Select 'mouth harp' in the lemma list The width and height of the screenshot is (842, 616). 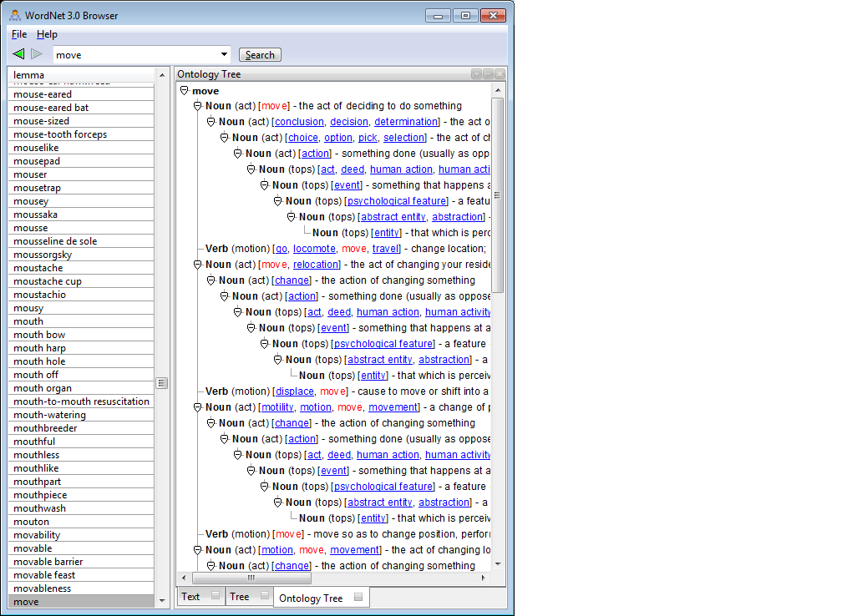(81, 348)
